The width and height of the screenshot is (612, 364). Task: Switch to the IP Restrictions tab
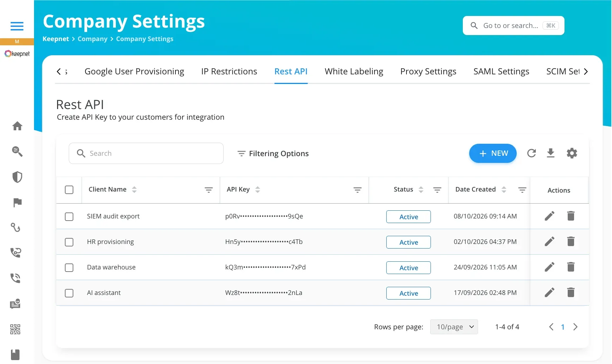coord(229,72)
